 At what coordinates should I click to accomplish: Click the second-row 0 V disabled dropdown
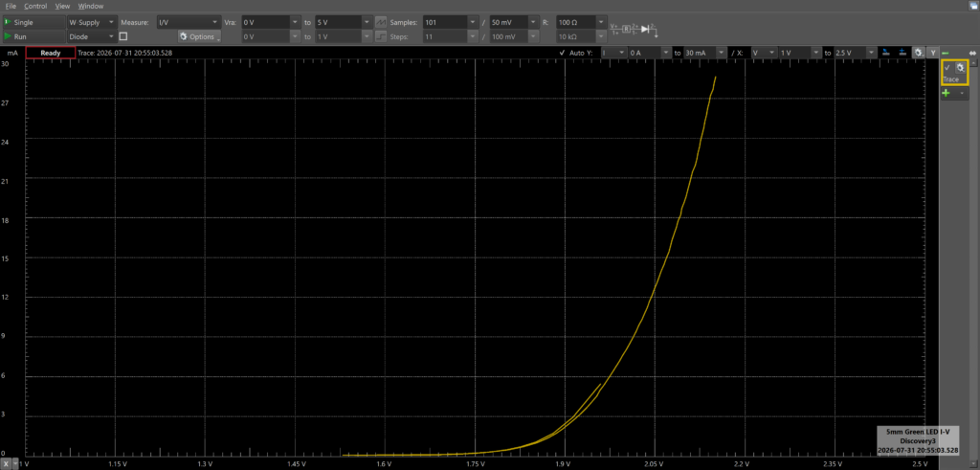point(271,37)
